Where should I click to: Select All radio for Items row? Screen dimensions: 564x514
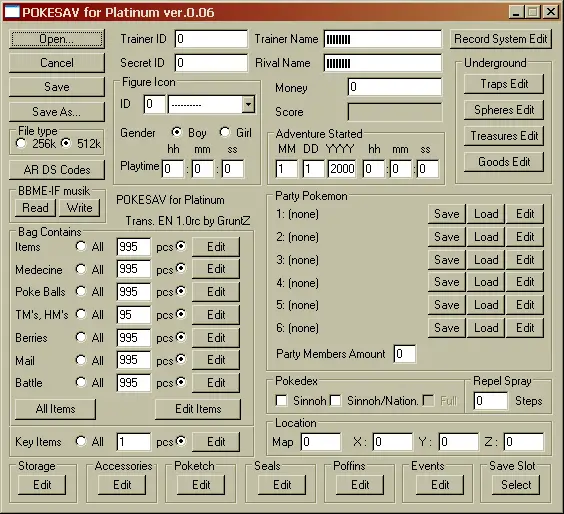81,246
